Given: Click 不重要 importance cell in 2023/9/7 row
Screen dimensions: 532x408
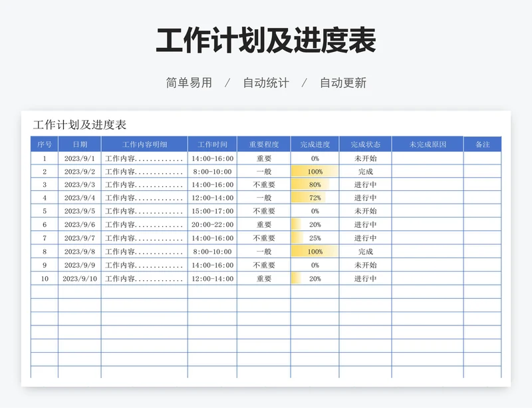Looking at the screenshot, I should coord(264,238).
